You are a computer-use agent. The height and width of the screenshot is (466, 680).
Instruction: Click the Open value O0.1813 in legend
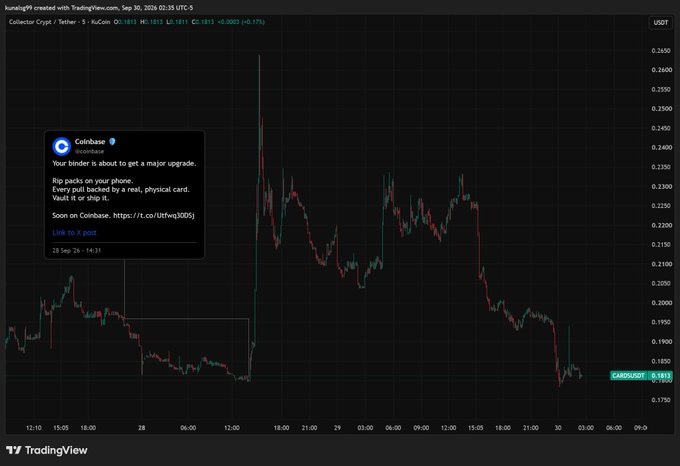coord(125,22)
